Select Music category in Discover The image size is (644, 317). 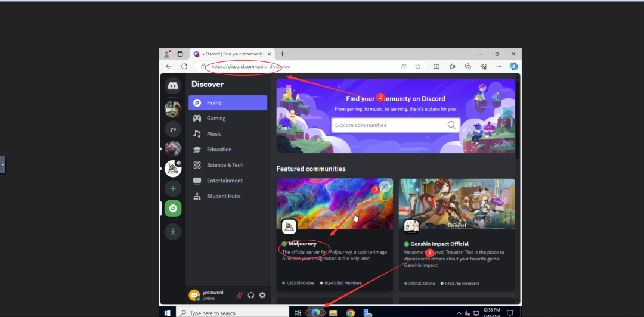click(228, 134)
